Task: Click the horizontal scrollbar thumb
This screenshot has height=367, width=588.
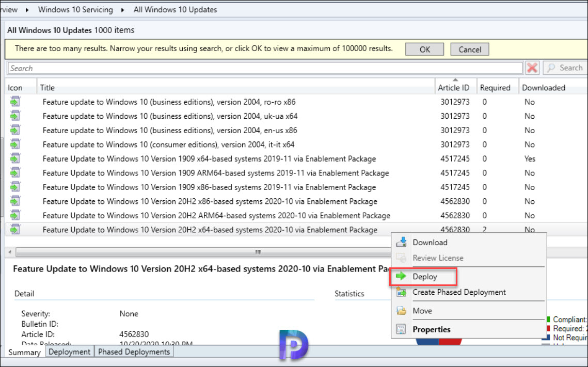Action: click(202, 252)
